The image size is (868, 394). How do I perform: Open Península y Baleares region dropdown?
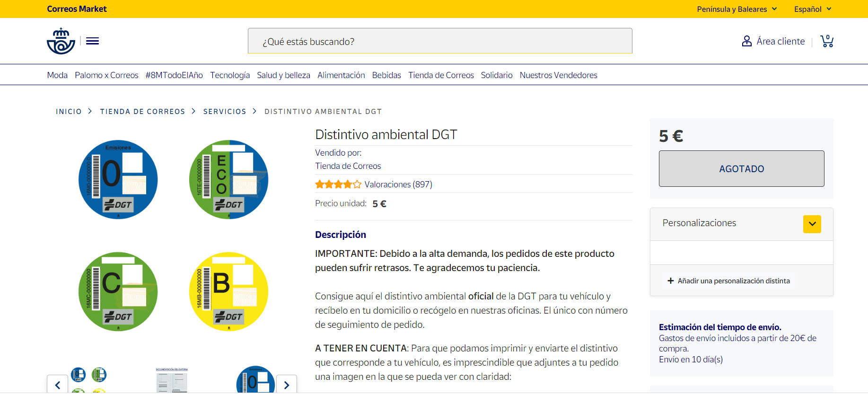tap(736, 9)
